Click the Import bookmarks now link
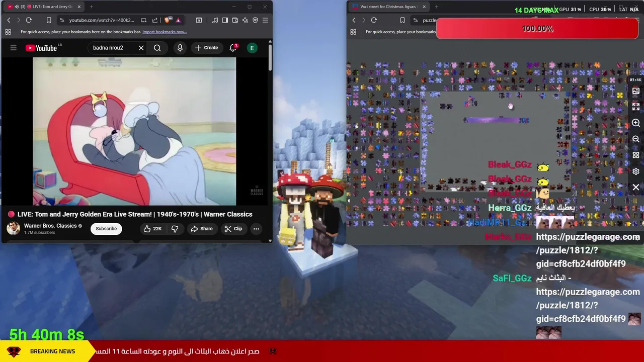Image resolution: width=644 pixels, height=362 pixels. coord(165,32)
